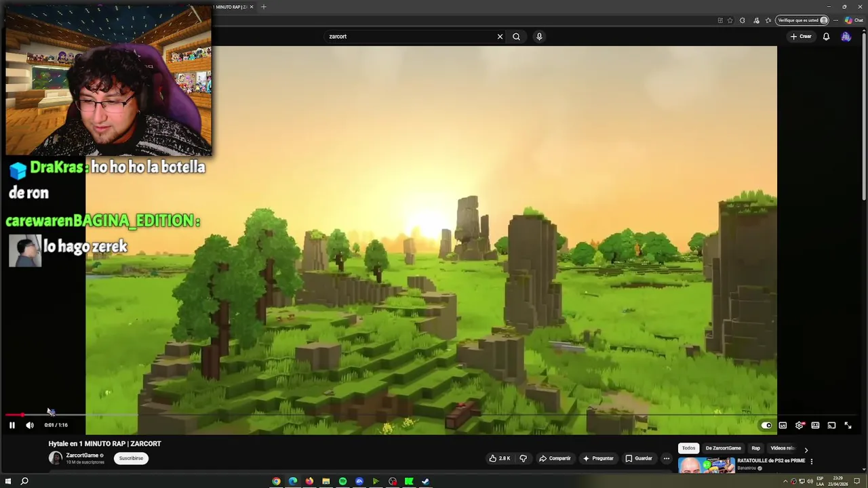The width and height of the screenshot is (868, 488).
Task: Open the ZarcortGame channel name link
Action: (x=82, y=455)
